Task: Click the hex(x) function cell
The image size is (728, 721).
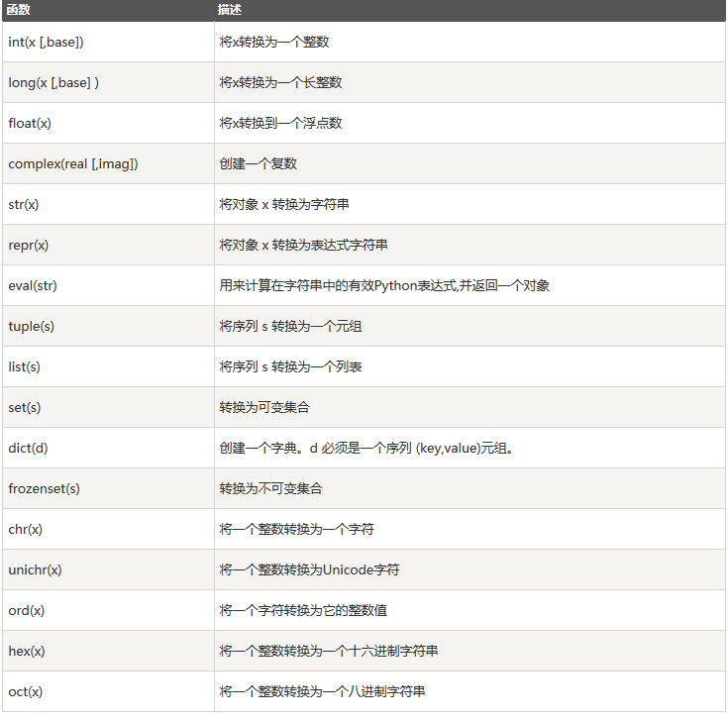Action: pos(26,651)
